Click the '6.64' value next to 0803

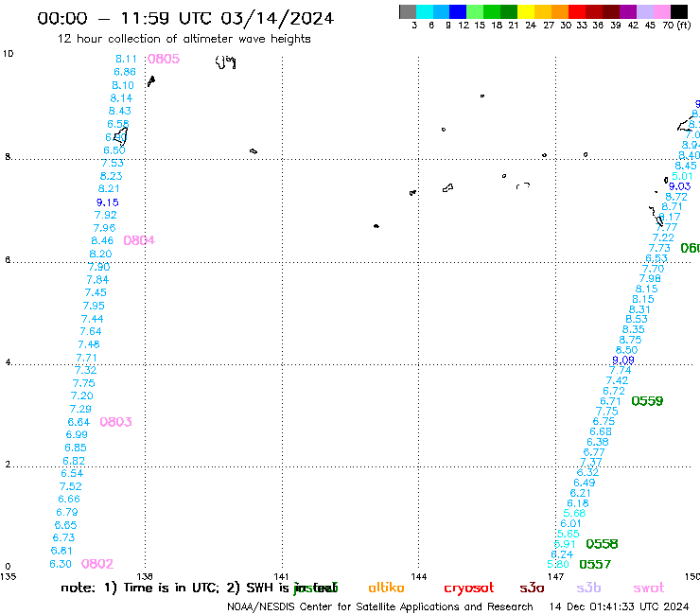tap(79, 422)
